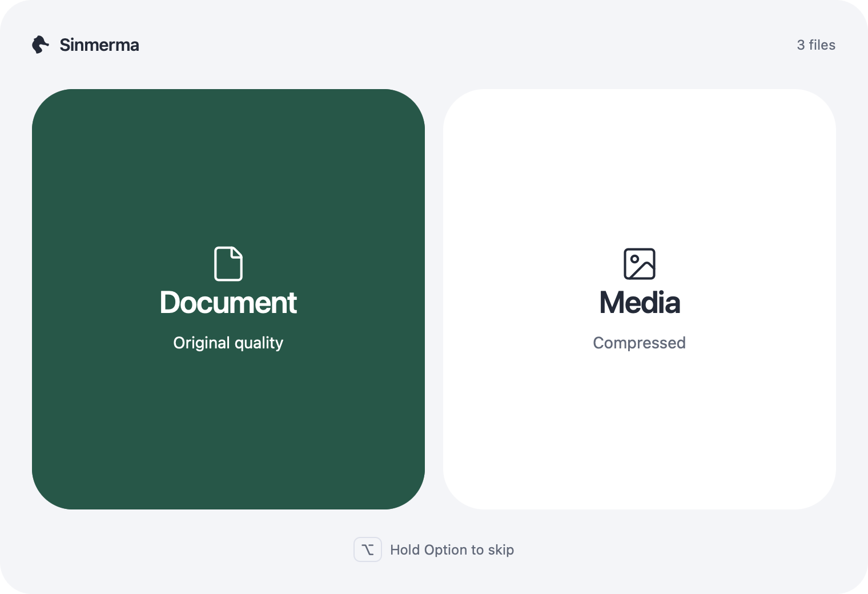Click the keyboard shortcut key badge
Screen dimensions: 868x594
pos(368,549)
